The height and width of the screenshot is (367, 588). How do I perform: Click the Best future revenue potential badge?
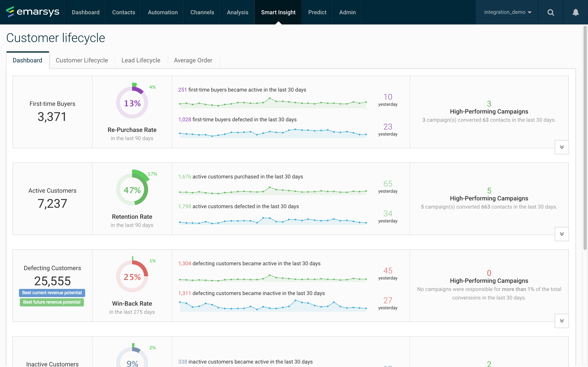[52, 302]
